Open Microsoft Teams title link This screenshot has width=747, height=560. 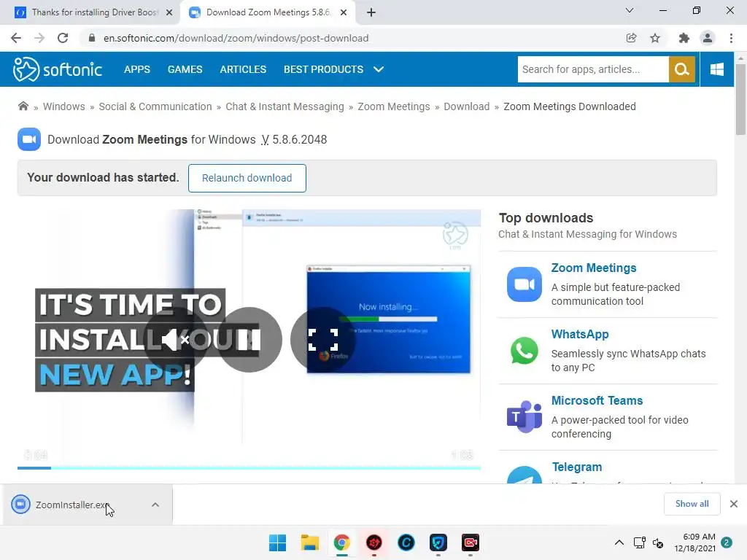pos(597,400)
